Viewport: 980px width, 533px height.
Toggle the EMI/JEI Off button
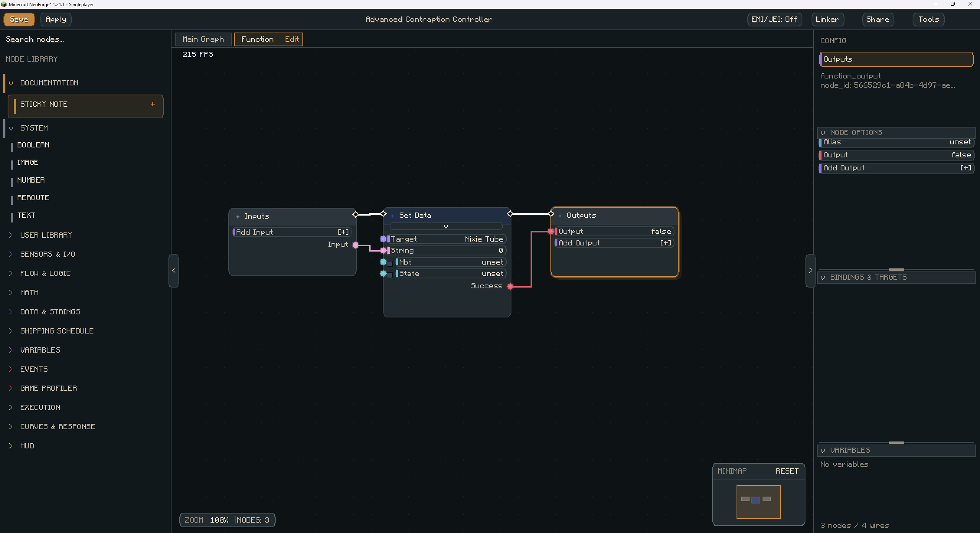[x=774, y=19]
